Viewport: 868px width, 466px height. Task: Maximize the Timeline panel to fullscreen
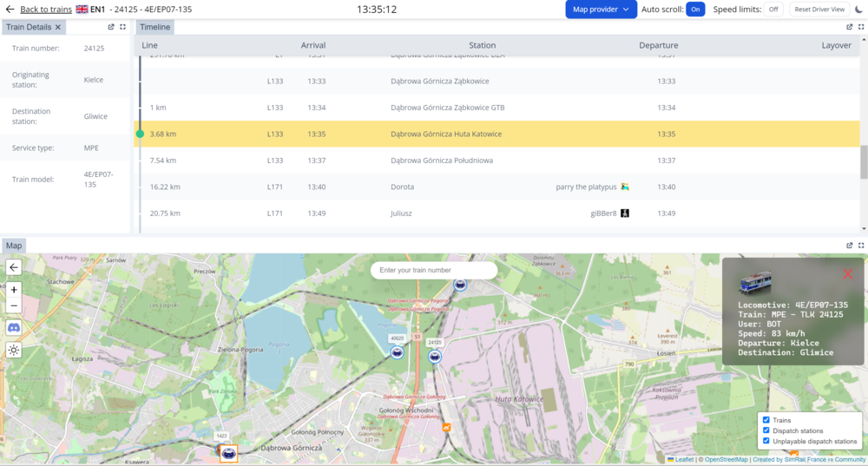[x=861, y=27]
